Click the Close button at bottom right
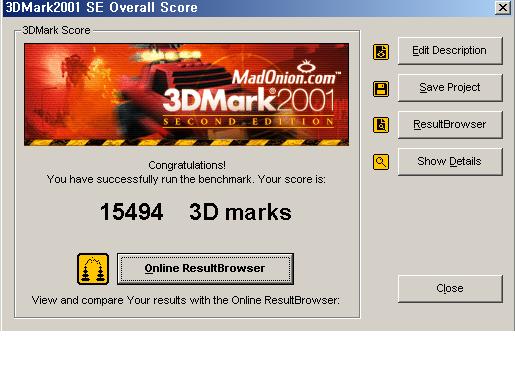 click(x=450, y=289)
